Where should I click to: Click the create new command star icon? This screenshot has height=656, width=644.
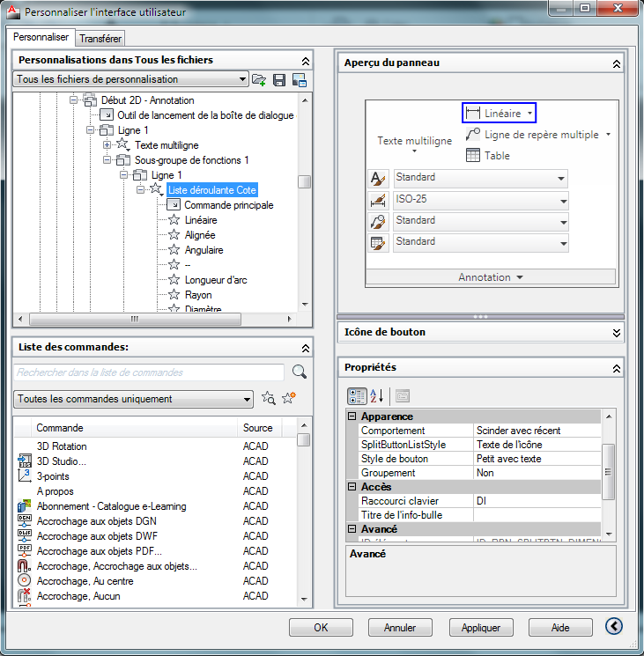288,399
